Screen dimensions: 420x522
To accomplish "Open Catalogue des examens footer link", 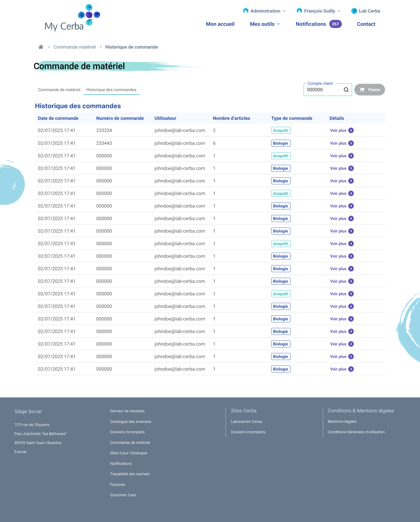I will [130, 421].
